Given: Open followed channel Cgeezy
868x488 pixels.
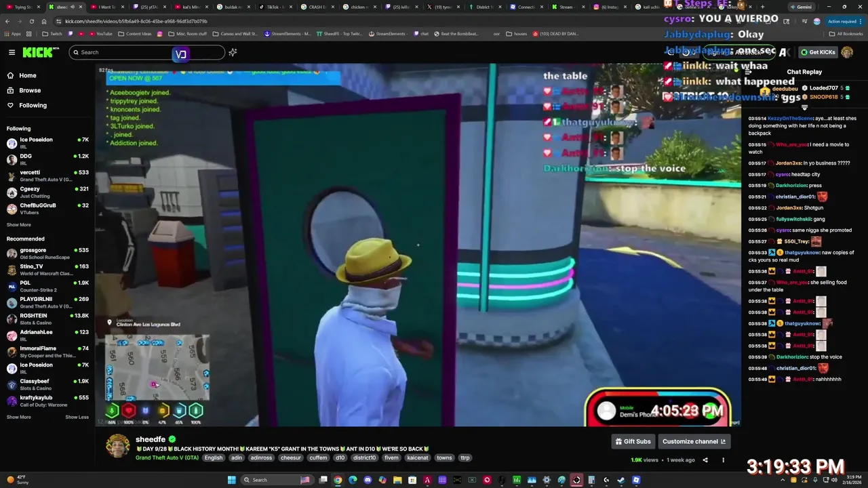Looking at the screenshot, I should click(47, 192).
